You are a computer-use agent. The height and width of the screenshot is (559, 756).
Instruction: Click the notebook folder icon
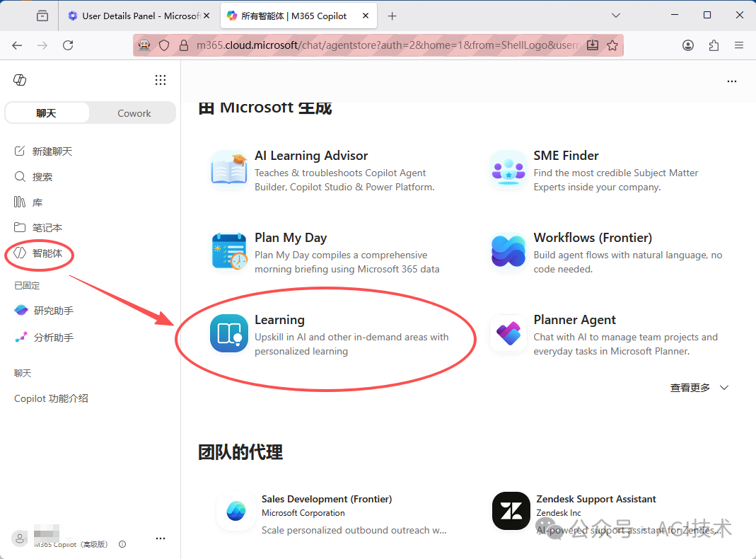click(x=19, y=227)
